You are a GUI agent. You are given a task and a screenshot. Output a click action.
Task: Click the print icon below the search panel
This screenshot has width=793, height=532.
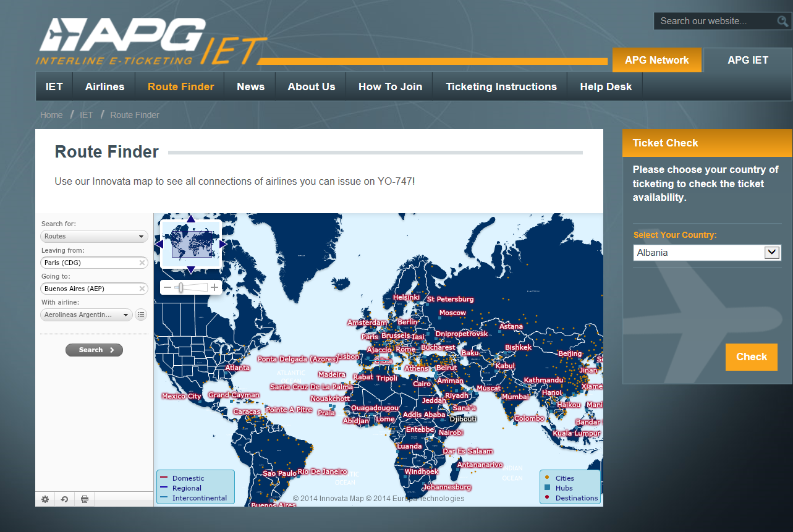tap(85, 499)
